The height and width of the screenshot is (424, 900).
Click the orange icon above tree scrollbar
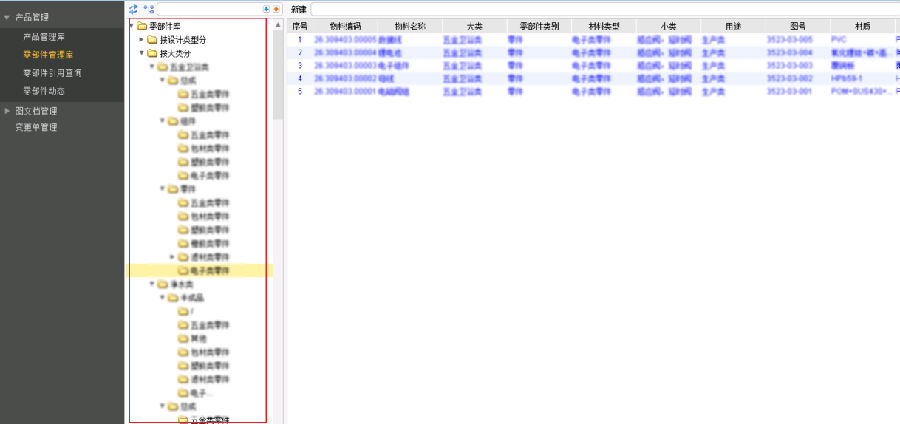(x=276, y=9)
